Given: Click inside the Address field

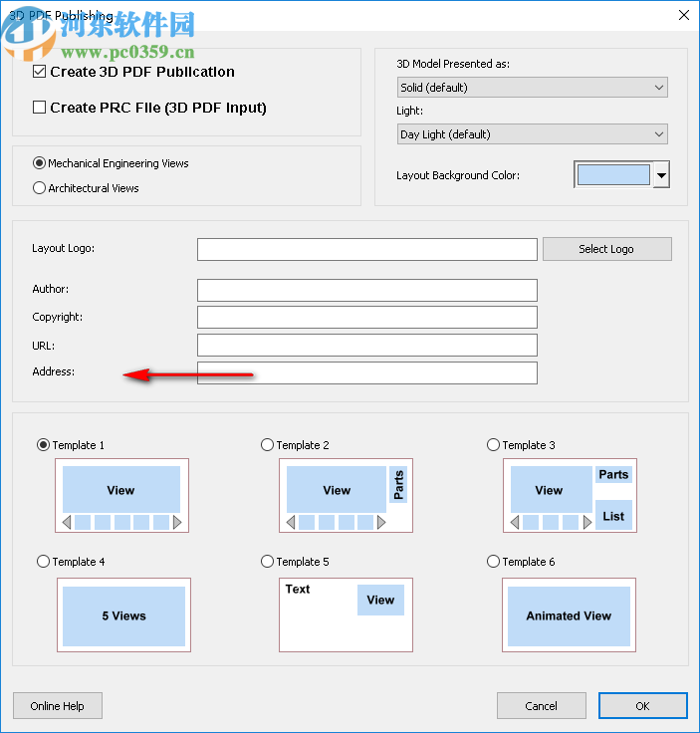Looking at the screenshot, I should coord(366,372).
